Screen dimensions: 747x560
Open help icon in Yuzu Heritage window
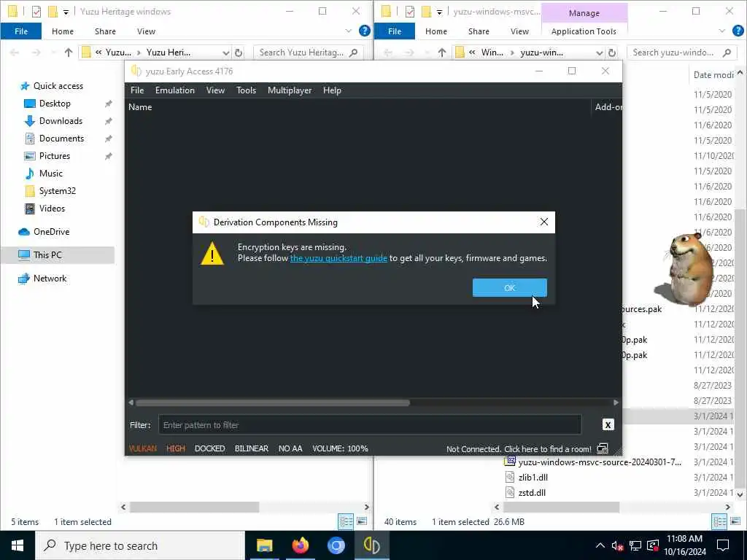point(365,31)
